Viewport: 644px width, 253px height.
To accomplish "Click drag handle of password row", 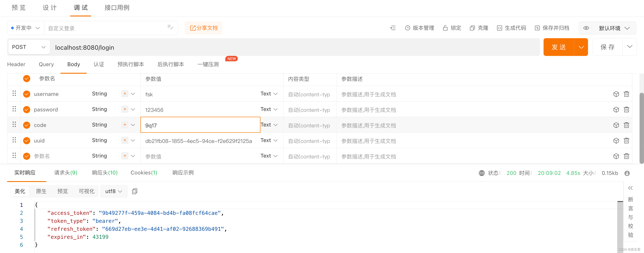I will tap(14, 109).
